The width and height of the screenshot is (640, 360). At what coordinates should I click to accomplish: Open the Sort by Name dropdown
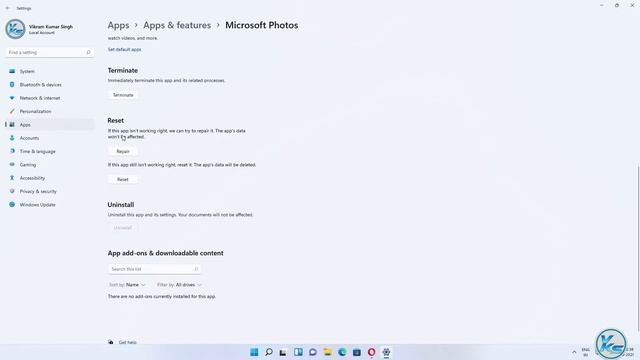127,285
